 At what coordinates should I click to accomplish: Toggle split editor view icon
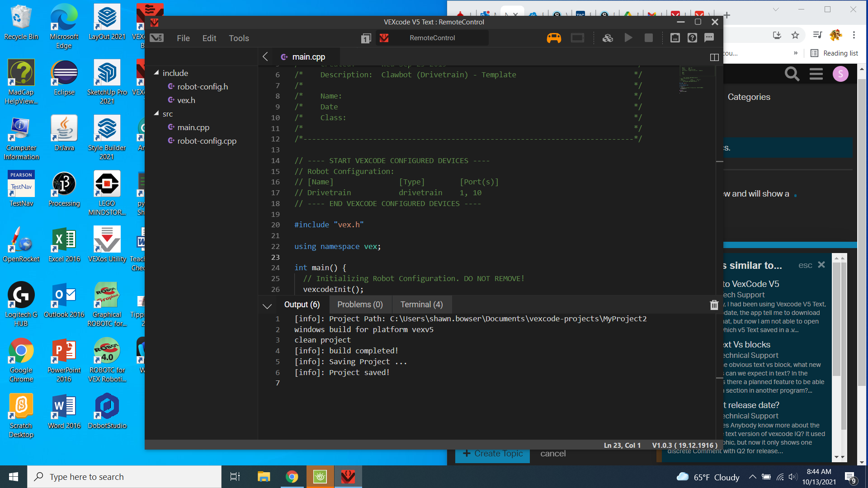pyautogui.click(x=714, y=57)
